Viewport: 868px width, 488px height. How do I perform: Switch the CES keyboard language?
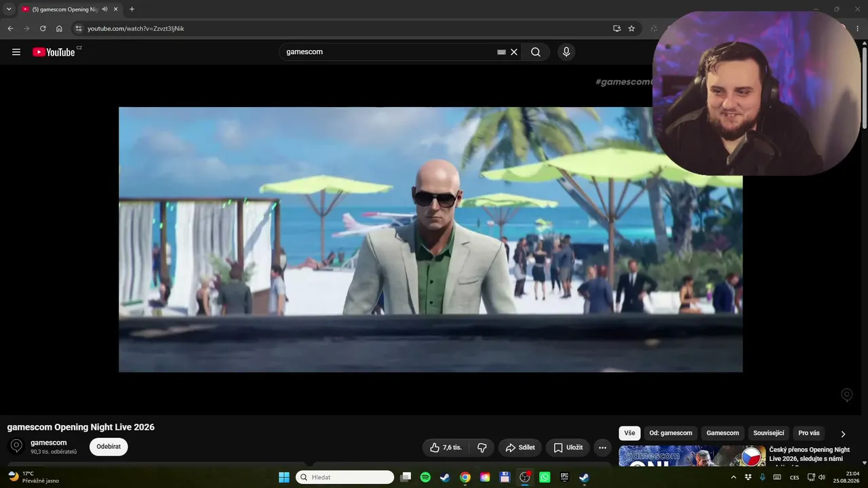point(794,477)
